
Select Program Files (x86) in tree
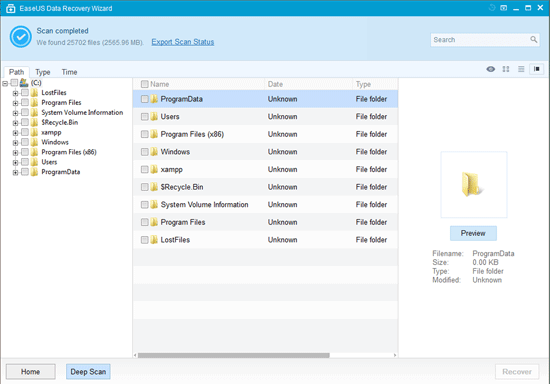pyautogui.click(x=69, y=152)
